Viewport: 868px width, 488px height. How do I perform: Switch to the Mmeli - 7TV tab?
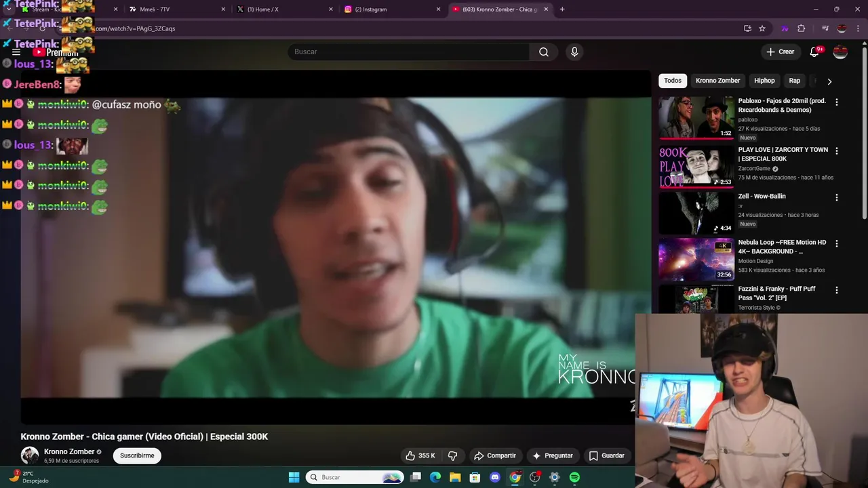[x=176, y=9]
